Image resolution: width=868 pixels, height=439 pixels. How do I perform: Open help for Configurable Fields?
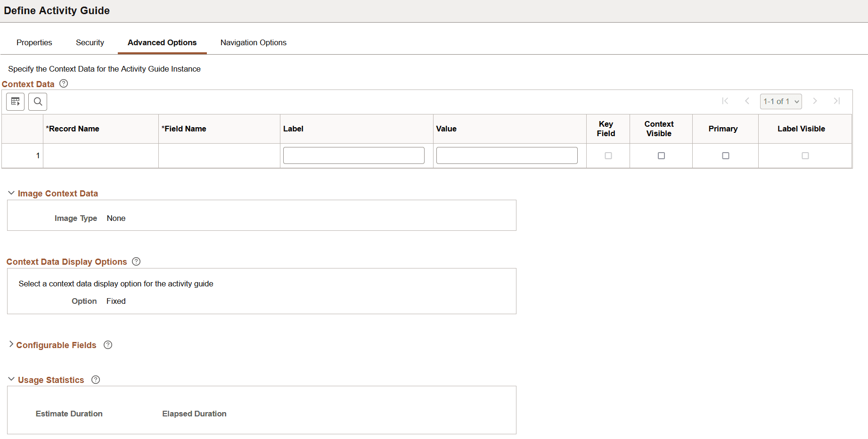pos(107,345)
